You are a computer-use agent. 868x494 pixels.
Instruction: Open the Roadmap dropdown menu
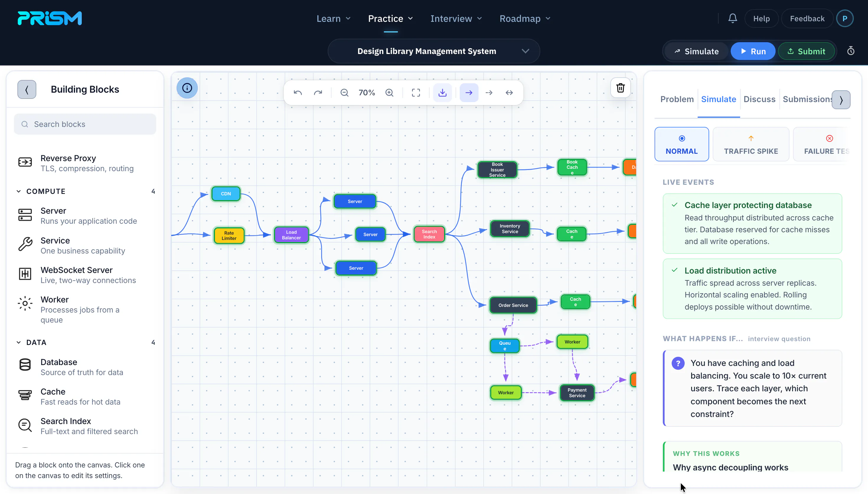click(x=525, y=19)
